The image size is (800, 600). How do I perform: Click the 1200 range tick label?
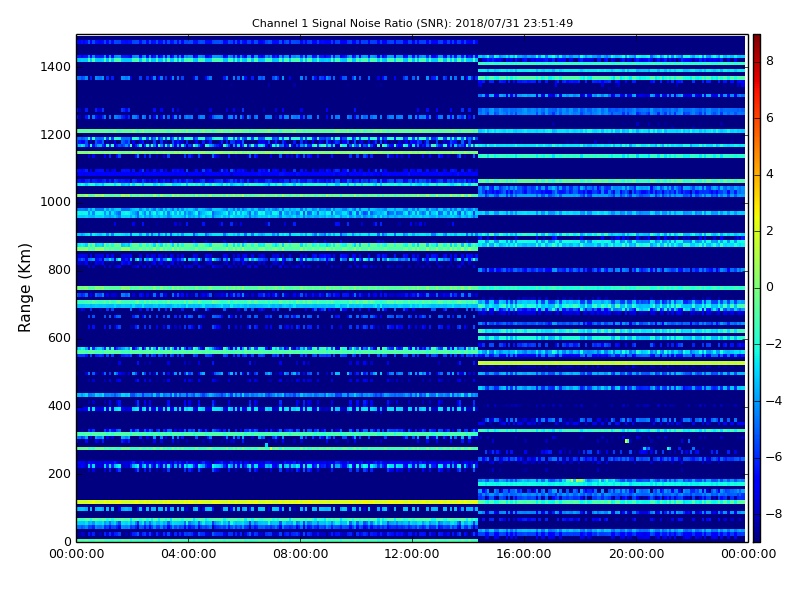click(x=55, y=135)
